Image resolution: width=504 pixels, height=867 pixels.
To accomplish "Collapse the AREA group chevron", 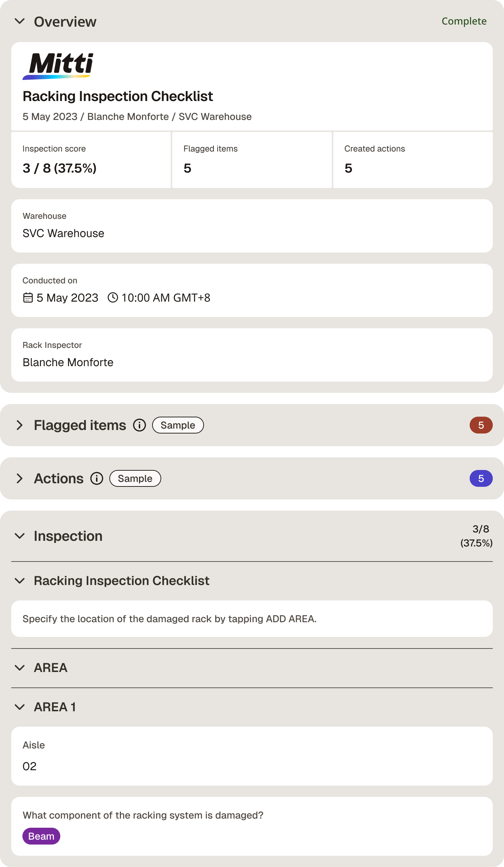I will point(20,668).
